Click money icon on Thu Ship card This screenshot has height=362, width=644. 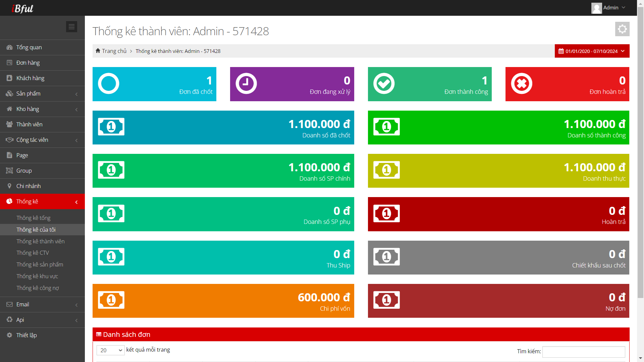pyautogui.click(x=111, y=257)
